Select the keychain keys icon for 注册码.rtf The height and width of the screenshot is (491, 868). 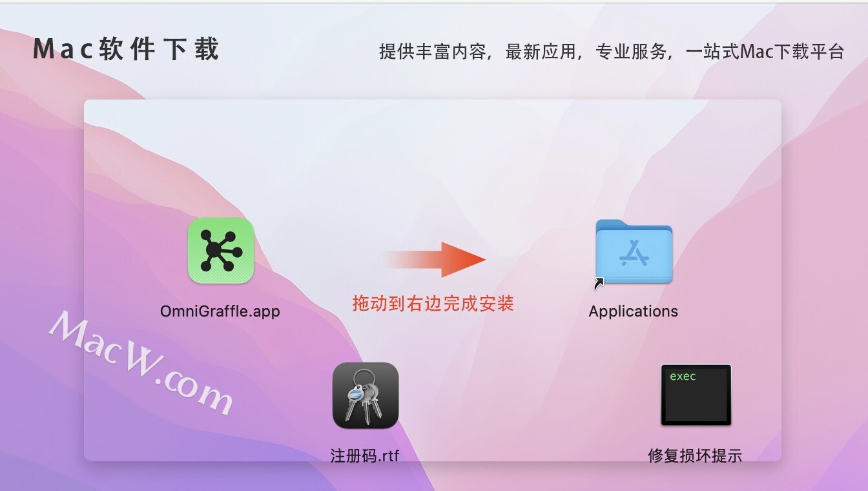click(366, 395)
